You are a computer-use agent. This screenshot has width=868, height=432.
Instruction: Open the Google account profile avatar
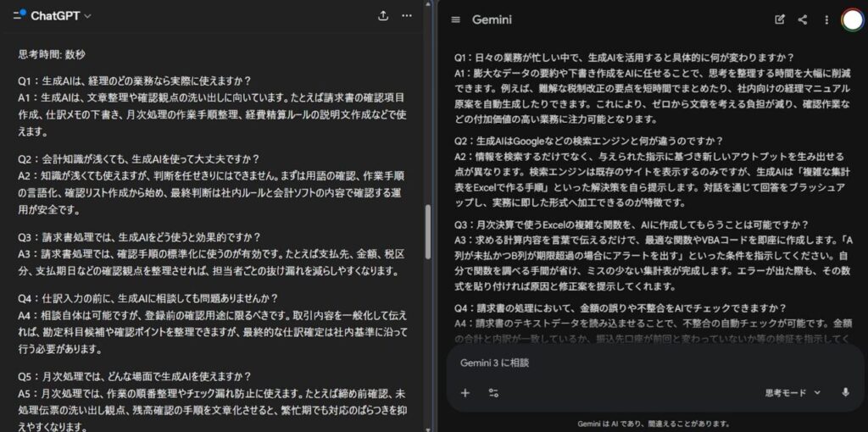(x=852, y=19)
